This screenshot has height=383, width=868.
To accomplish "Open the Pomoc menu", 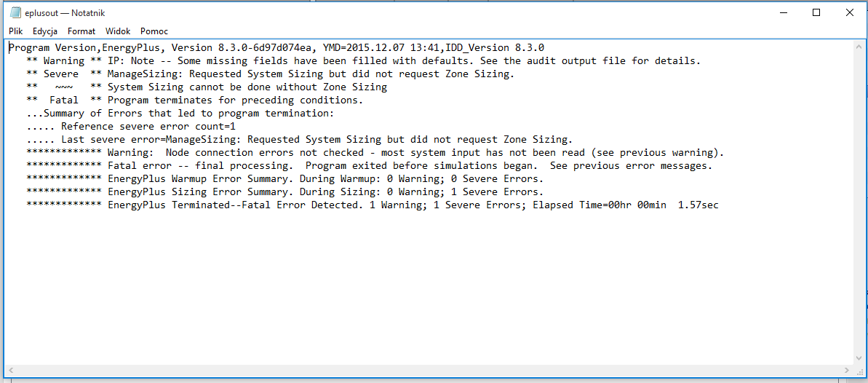I will point(154,31).
